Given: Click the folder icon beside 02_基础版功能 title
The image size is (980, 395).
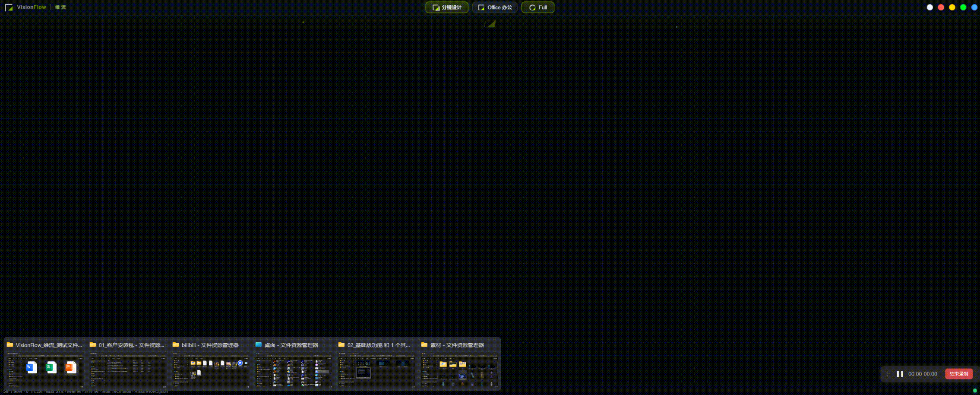Looking at the screenshot, I should tap(341, 345).
